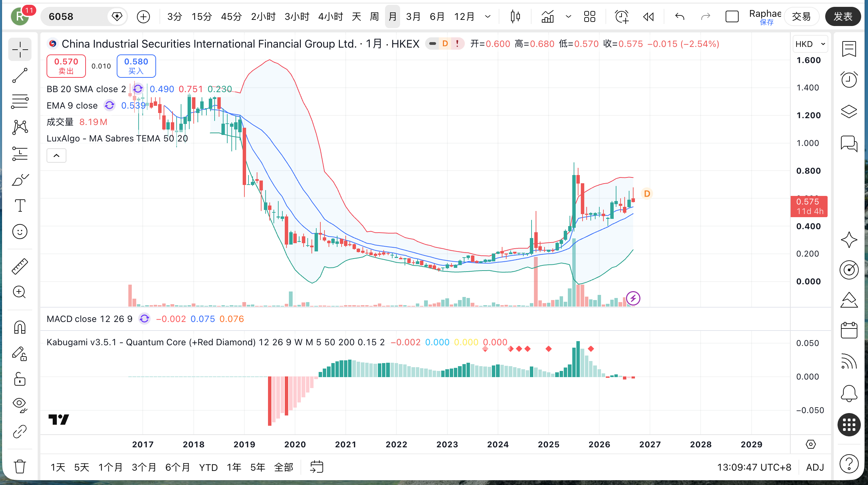Start bar replay with rewind icon
Viewport: 868px width, 485px height.
(648, 16)
